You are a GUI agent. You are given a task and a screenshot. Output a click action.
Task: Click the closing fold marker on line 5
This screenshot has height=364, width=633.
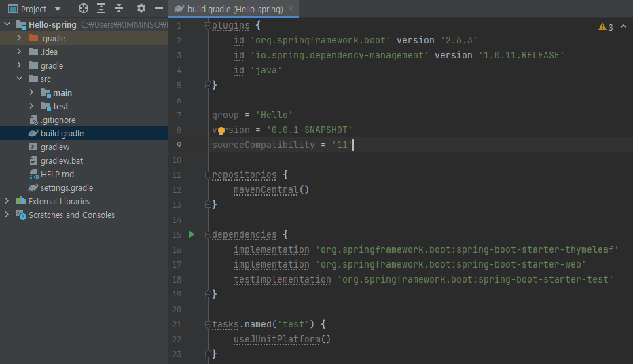click(x=208, y=85)
